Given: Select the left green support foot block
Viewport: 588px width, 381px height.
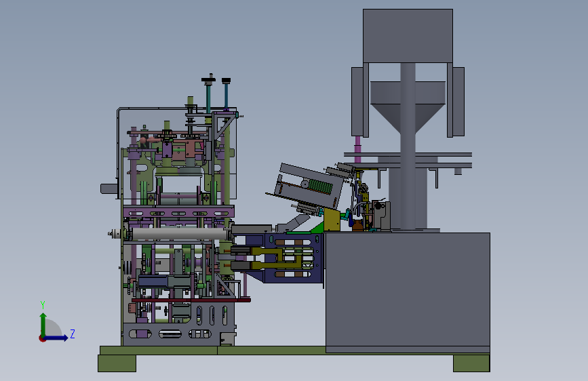Looking at the screenshot, I should [x=117, y=363].
